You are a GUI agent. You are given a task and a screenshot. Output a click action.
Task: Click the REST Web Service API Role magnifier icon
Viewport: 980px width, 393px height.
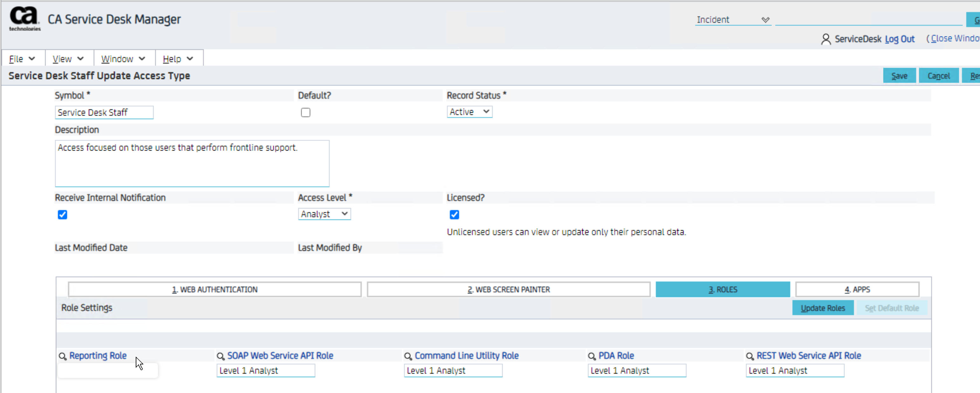(750, 356)
